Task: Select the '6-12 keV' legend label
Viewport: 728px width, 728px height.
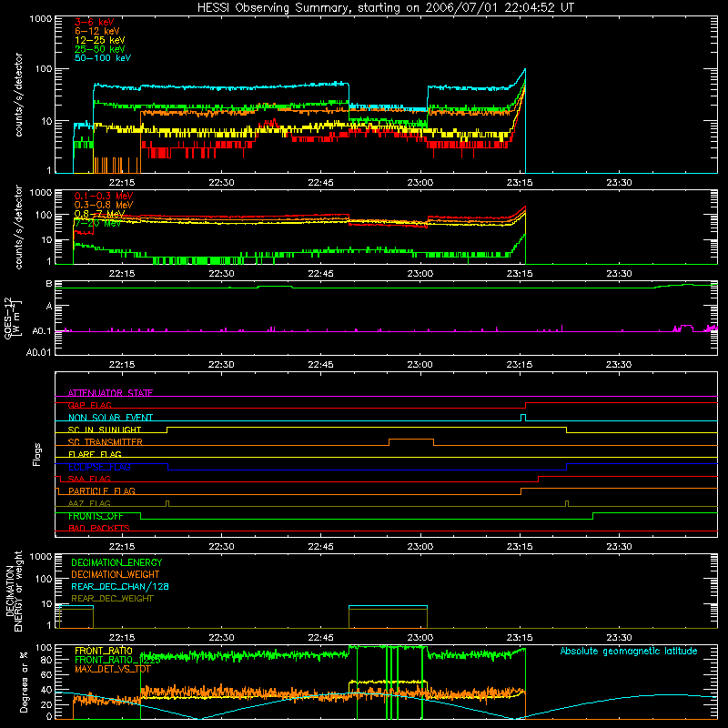Action: pyautogui.click(x=97, y=31)
